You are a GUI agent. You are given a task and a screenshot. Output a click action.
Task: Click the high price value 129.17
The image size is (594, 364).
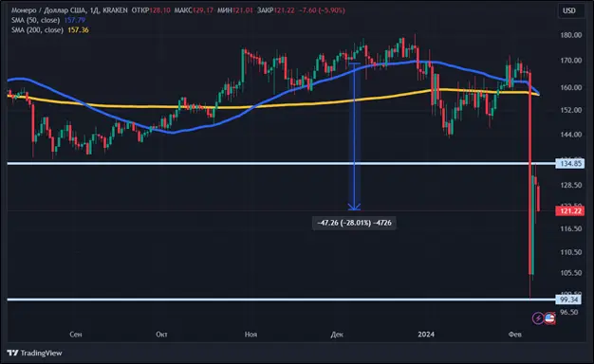[203, 10]
